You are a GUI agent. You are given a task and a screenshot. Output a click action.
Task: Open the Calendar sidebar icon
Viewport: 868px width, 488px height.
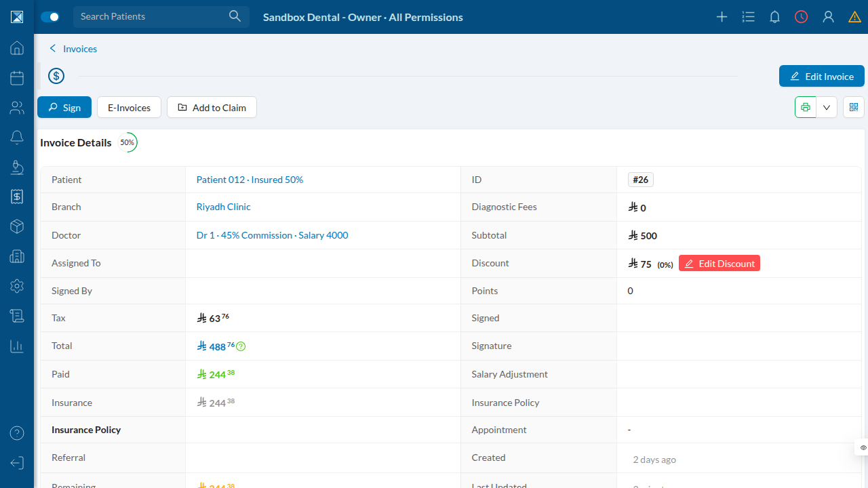click(x=17, y=78)
